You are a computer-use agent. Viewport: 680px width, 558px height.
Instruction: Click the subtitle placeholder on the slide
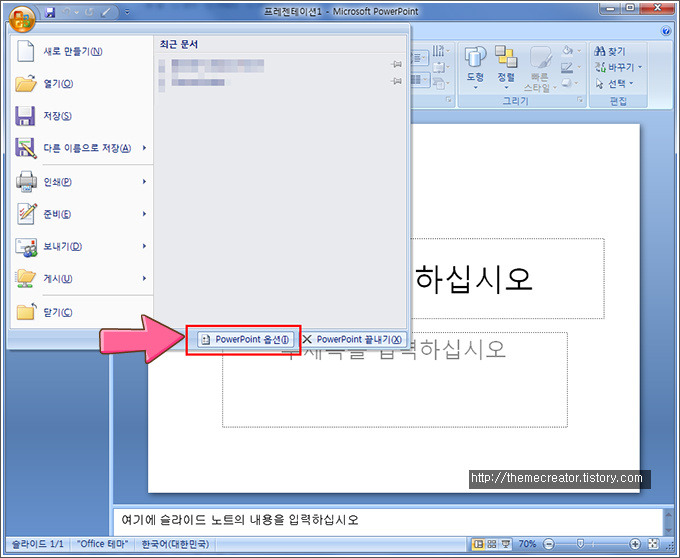[x=395, y=380]
